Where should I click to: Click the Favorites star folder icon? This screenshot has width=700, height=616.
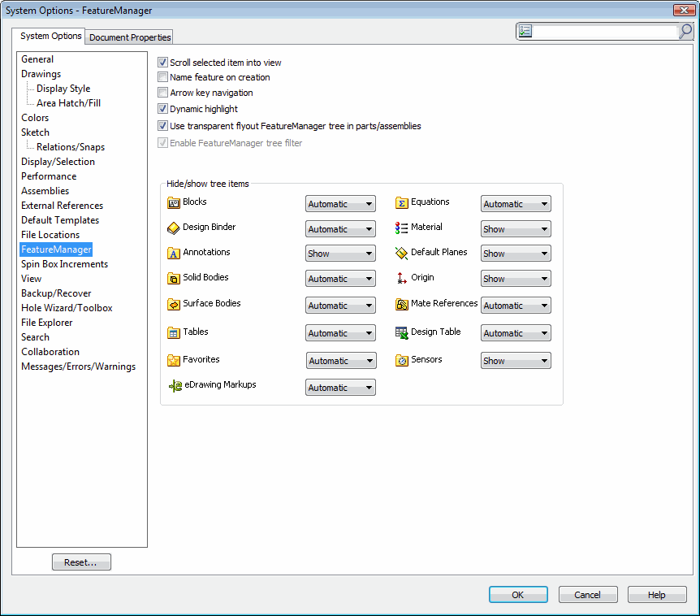point(173,360)
